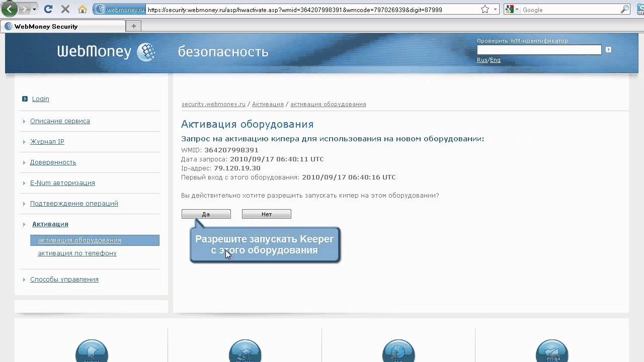The height and width of the screenshot is (362, 644).
Task: Click Активация breadcrumb link
Action: point(268,104)
